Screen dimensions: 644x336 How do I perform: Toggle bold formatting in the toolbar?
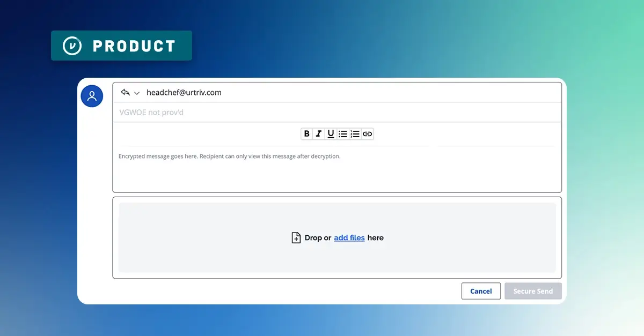pyautogui.click(x=306, y=134)
